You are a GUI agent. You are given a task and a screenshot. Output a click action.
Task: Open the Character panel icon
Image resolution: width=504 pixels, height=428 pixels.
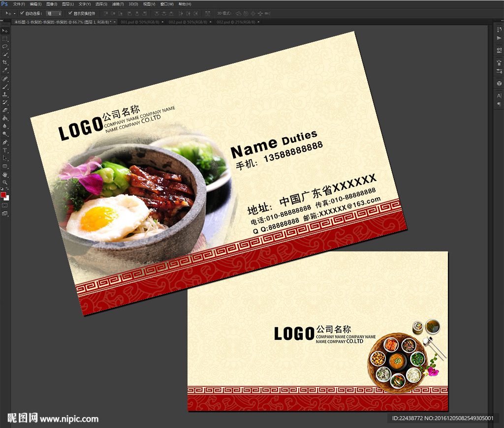coord(499,96)
